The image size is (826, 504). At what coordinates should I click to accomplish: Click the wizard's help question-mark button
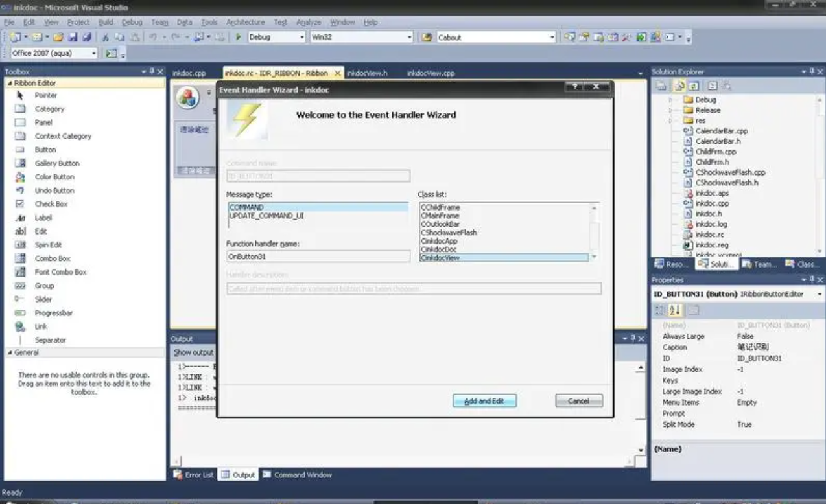pyautogui.click(x=574, y=87)
